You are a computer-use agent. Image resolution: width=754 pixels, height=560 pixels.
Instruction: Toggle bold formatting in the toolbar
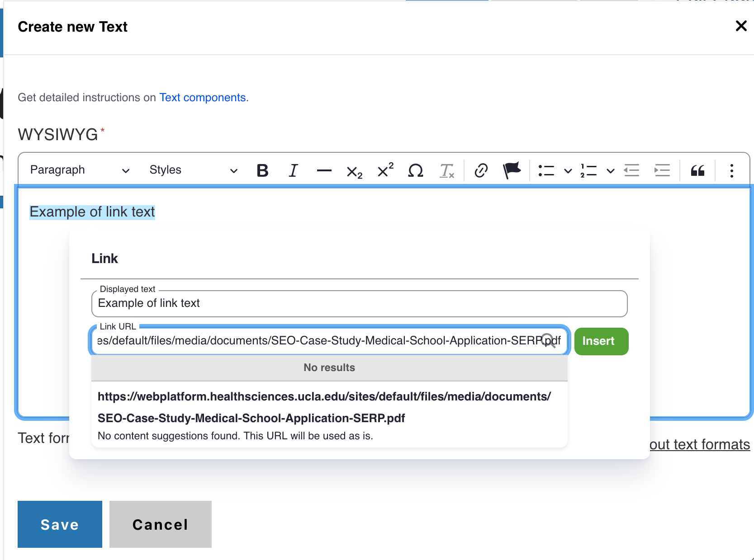(262, 170)
